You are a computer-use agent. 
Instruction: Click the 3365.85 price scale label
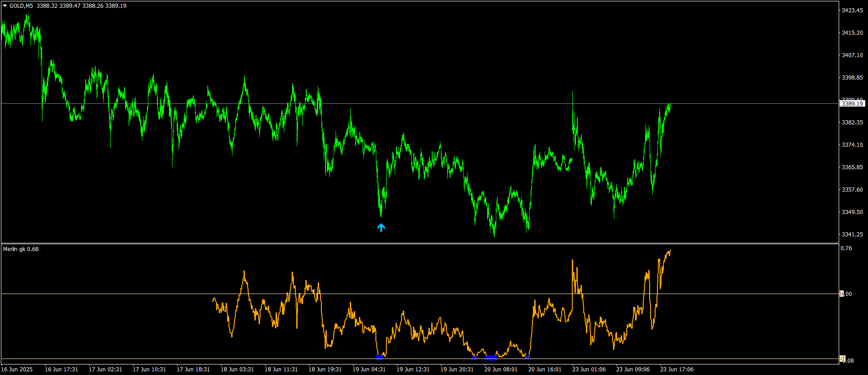coord(852,167)
